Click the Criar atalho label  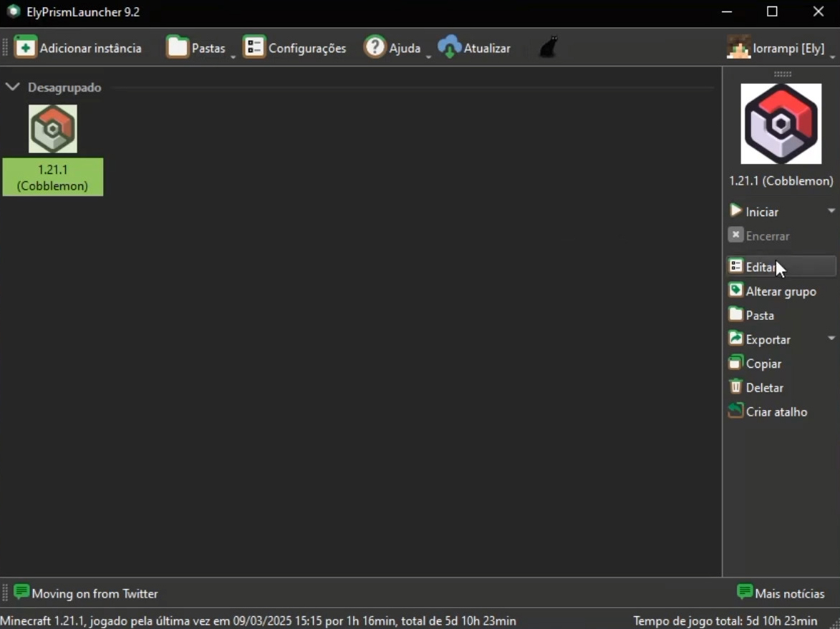coord(777,411)
